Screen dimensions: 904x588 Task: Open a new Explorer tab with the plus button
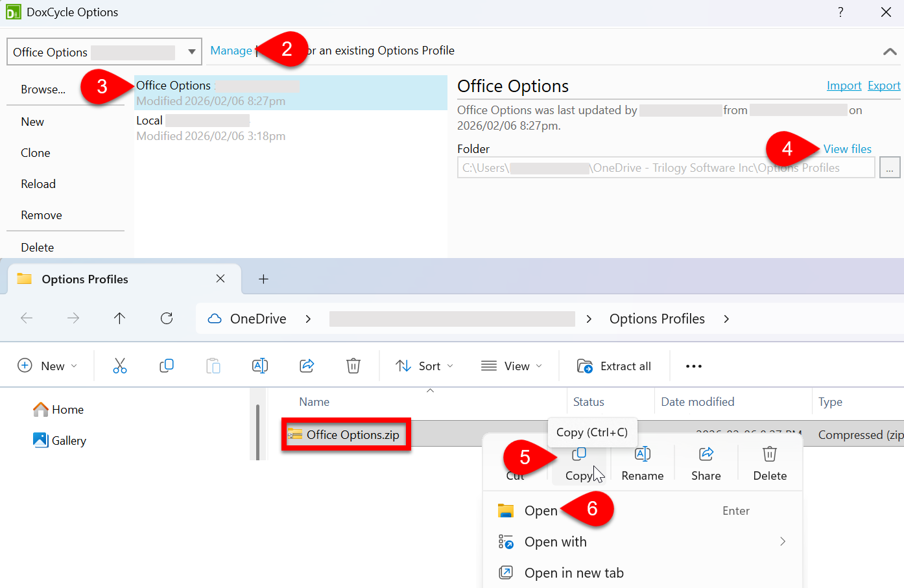[263, 279]
